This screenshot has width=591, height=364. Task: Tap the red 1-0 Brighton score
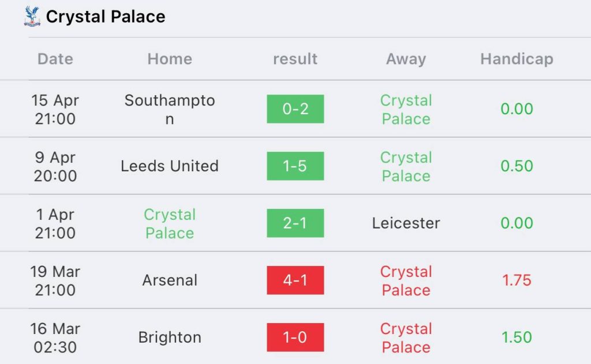pos(295,337)
